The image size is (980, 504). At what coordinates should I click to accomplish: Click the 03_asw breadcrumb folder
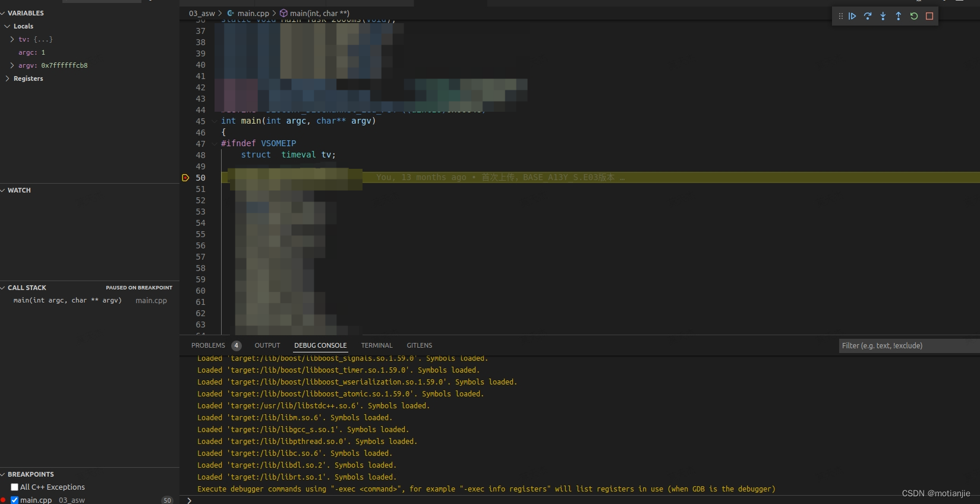pyautogui.click(x=202, y=13)
